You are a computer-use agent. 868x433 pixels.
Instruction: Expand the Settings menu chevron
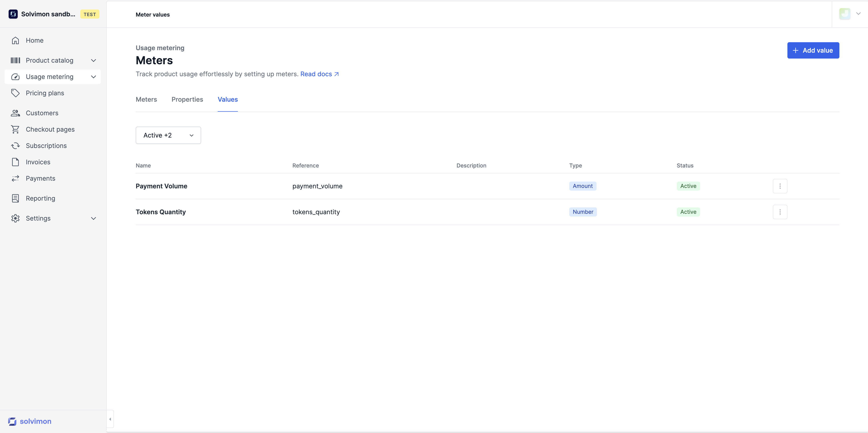pyautogui.click(x=93, y=218)
